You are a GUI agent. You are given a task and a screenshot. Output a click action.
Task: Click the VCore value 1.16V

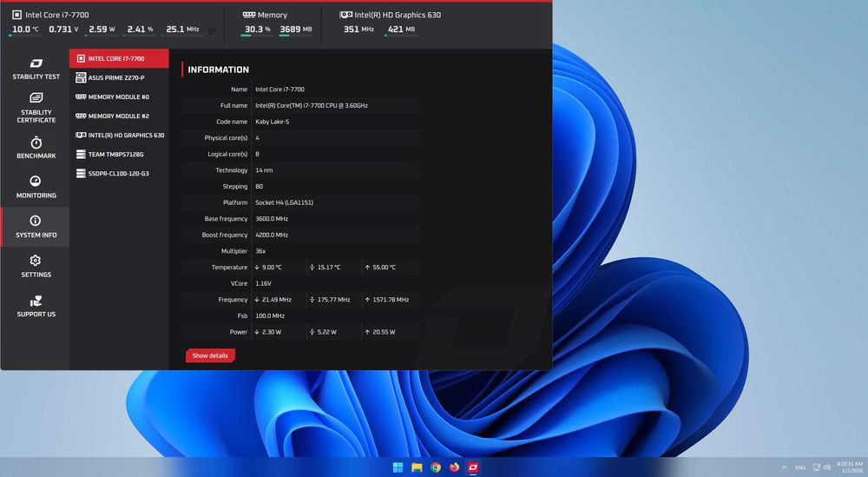coord(264,283)
